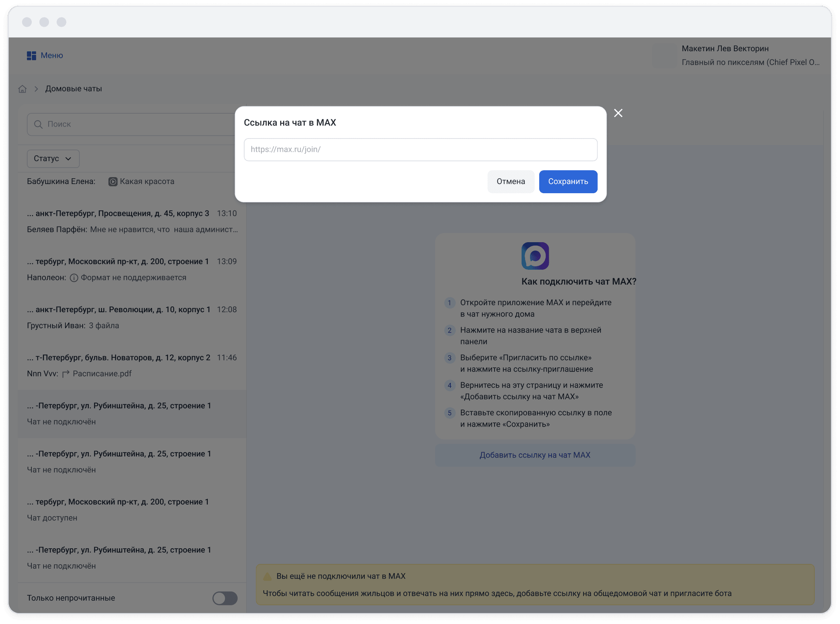Viewport: 840px width, 624px height.
Task: Click the Главный по пикселям role text
Action: (x=750, y=62)
